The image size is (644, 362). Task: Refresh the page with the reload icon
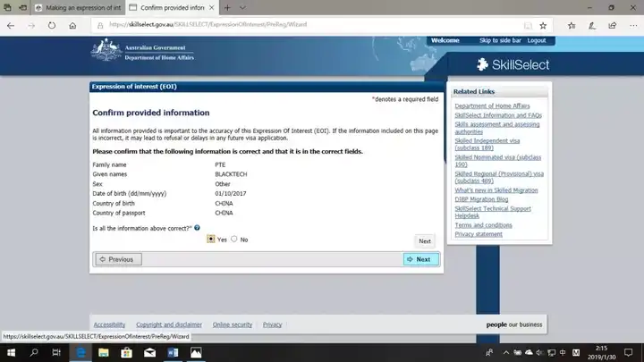(52, 25)
